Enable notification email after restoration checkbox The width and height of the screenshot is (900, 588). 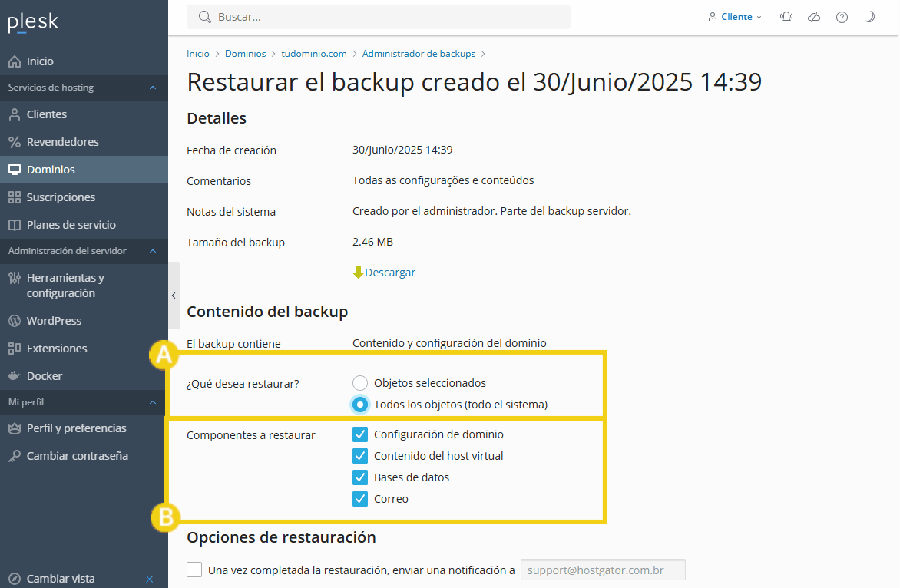(x=194, y=570)
